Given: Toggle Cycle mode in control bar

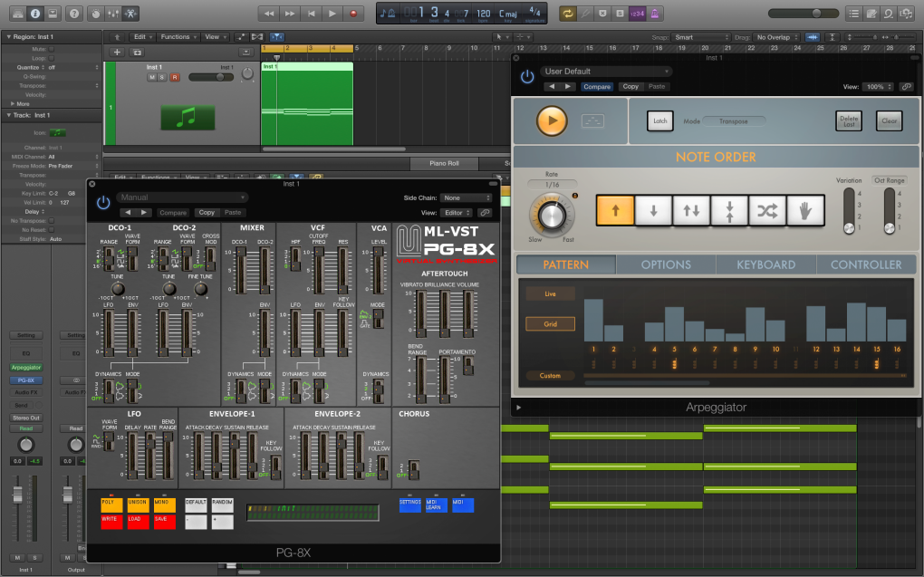Looking at the screenshot, I should pyautogui.click(x=567, y=13).
